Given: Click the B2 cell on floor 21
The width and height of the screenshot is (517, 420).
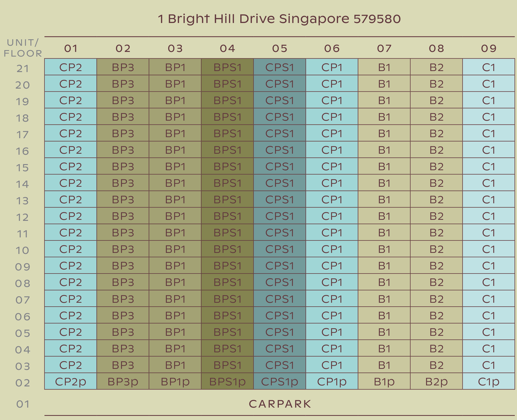Looking at the screenshot, I should point(436,67).
